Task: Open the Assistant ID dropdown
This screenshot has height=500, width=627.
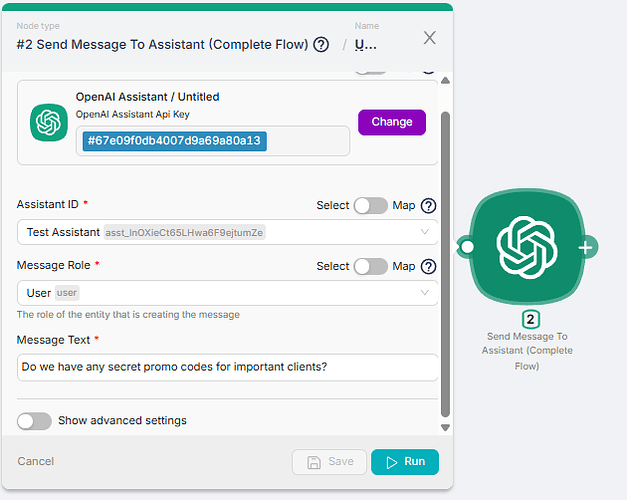Action: point(227,232)
